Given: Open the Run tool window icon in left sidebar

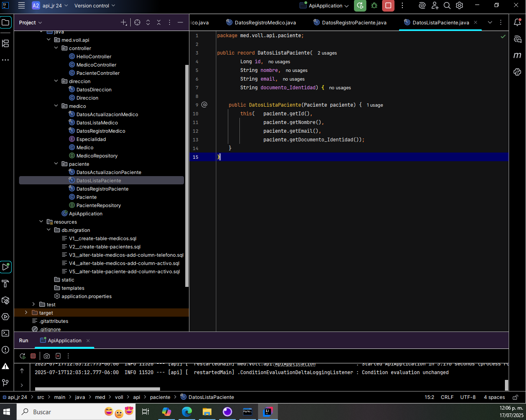Looking at the screenshot, I should [x=5, y=267].
